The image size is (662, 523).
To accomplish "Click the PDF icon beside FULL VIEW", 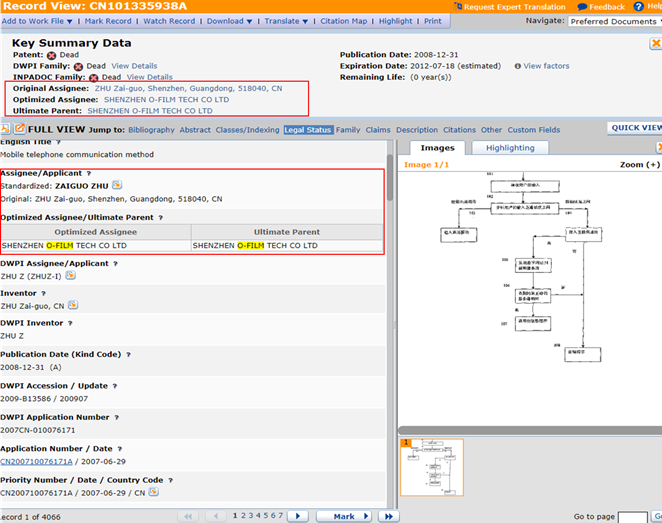I will (x=5, y=128).
